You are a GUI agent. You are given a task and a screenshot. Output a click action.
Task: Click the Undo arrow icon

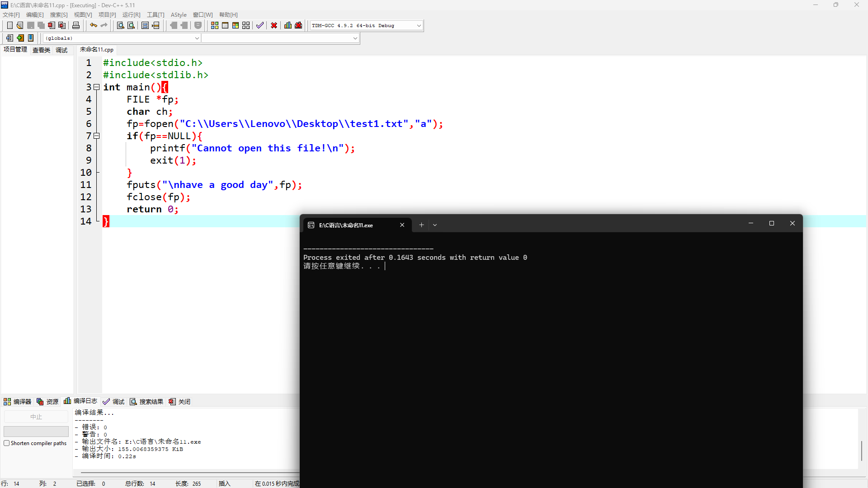93,25
